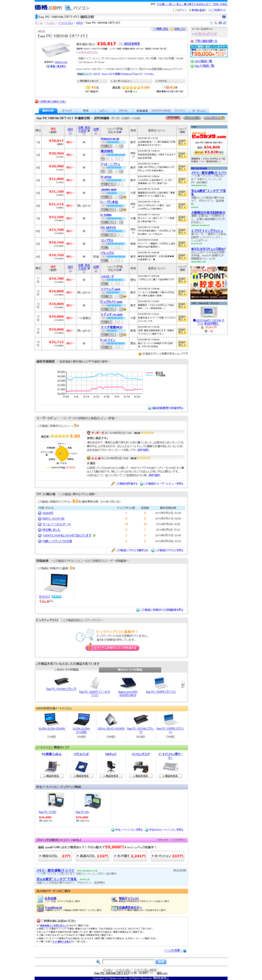Click the ¥30,960 price in the second row
This screenshot has height=980, width=262.
coord(56,153)
